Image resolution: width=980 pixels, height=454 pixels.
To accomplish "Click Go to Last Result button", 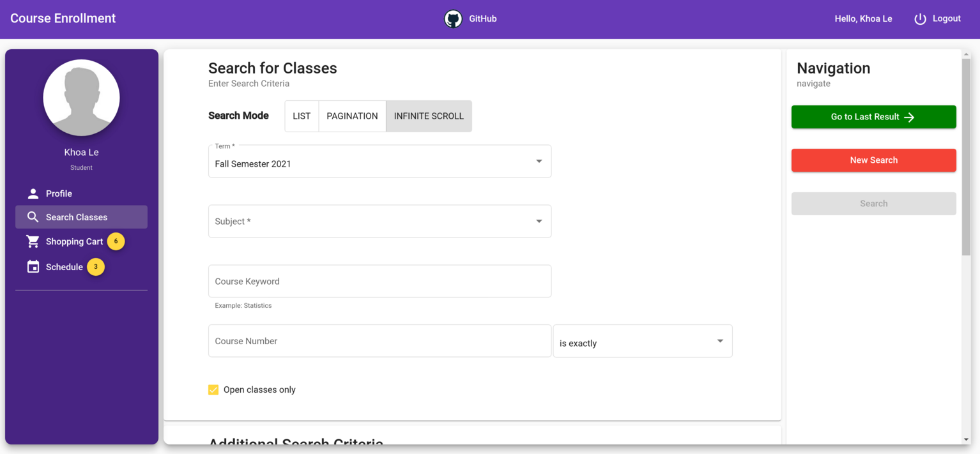I will [873, 117].
